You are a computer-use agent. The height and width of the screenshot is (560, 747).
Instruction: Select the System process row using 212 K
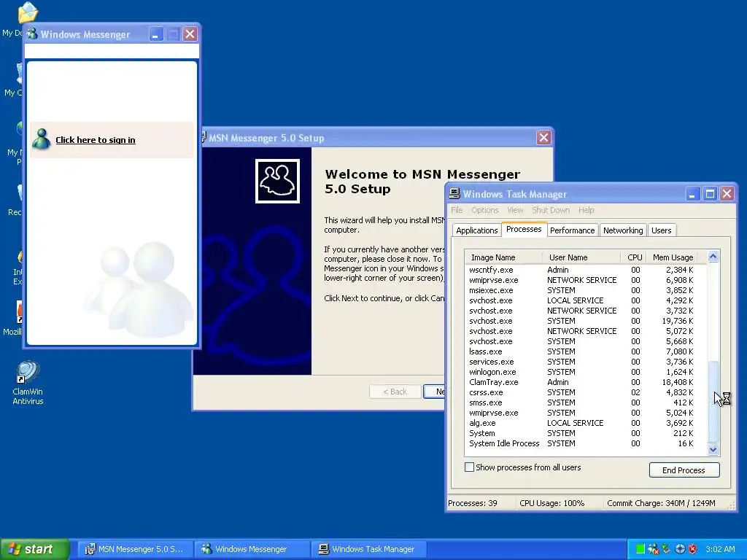click(x=581, y=433)
